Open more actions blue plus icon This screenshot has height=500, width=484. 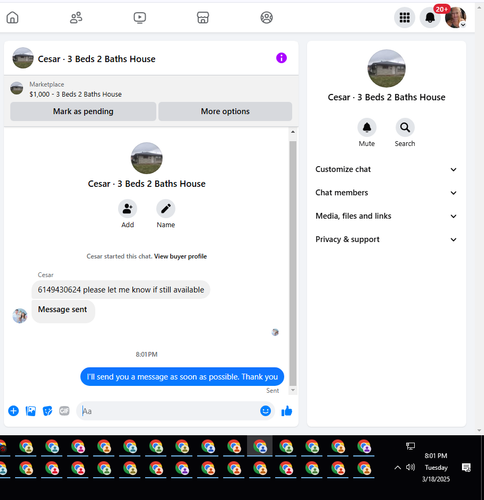pyautogui.click(x=13, y=411)
